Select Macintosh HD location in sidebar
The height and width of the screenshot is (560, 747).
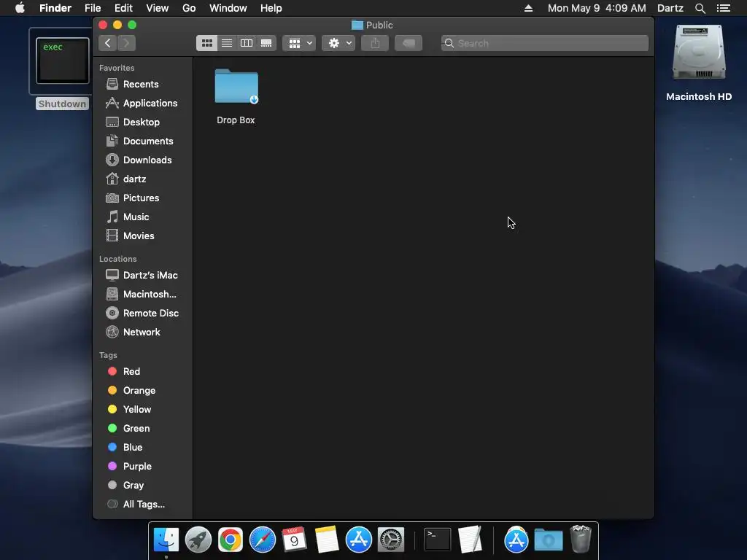coord(142,295)
